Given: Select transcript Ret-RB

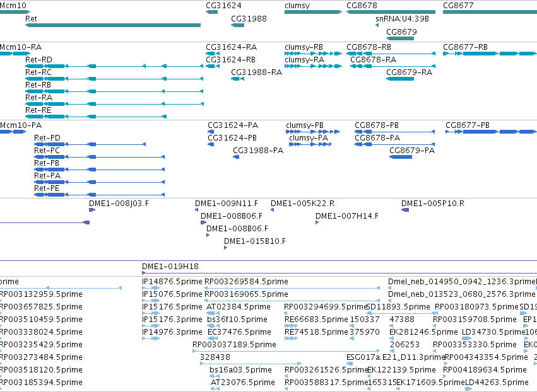Looking at the screenshot, I should coord(114,91).
